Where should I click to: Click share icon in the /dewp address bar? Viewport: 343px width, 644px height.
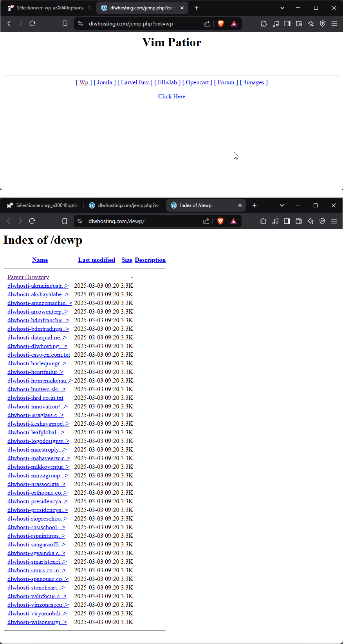[x=206, y=221]
